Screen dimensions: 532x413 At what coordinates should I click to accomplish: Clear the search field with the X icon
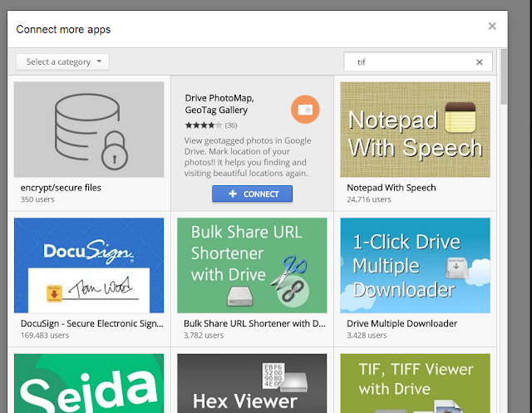tap(479, 62)
